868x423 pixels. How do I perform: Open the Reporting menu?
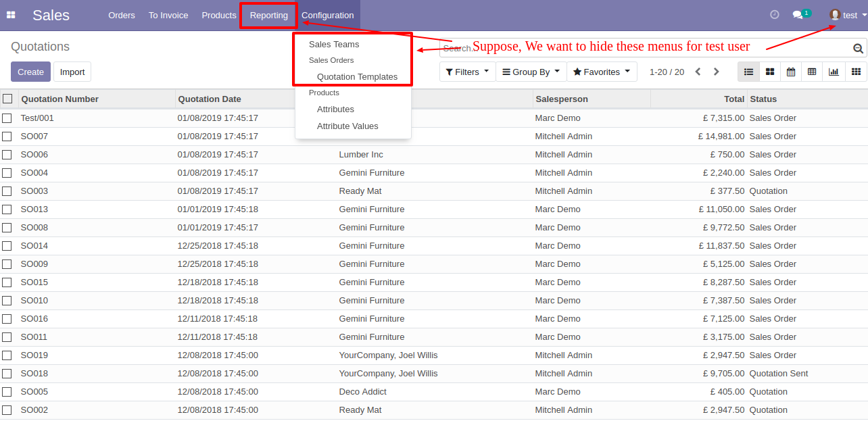[268, 15]
